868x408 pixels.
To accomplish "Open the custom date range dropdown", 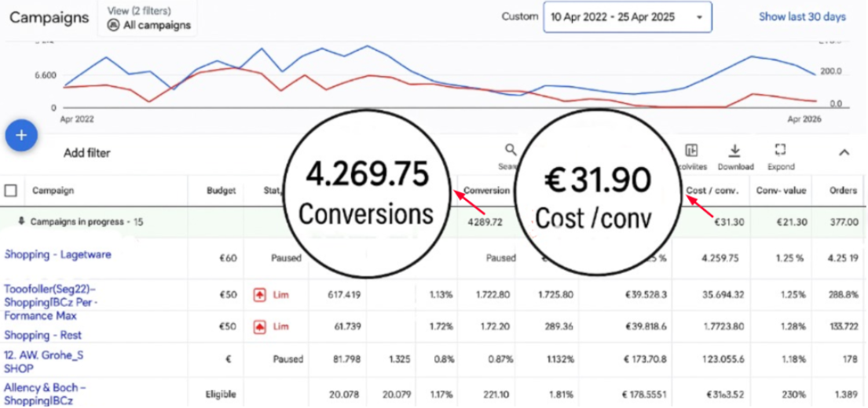I will 627,17.
